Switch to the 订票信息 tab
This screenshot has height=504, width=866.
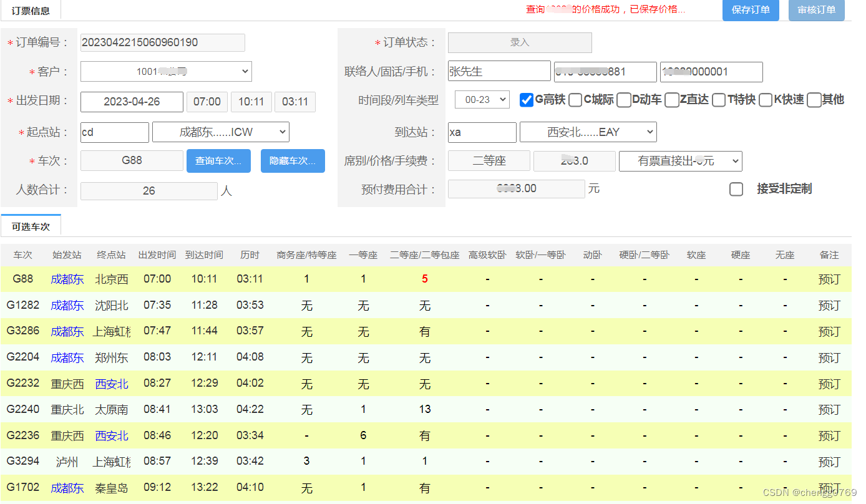tap(31, 11)
